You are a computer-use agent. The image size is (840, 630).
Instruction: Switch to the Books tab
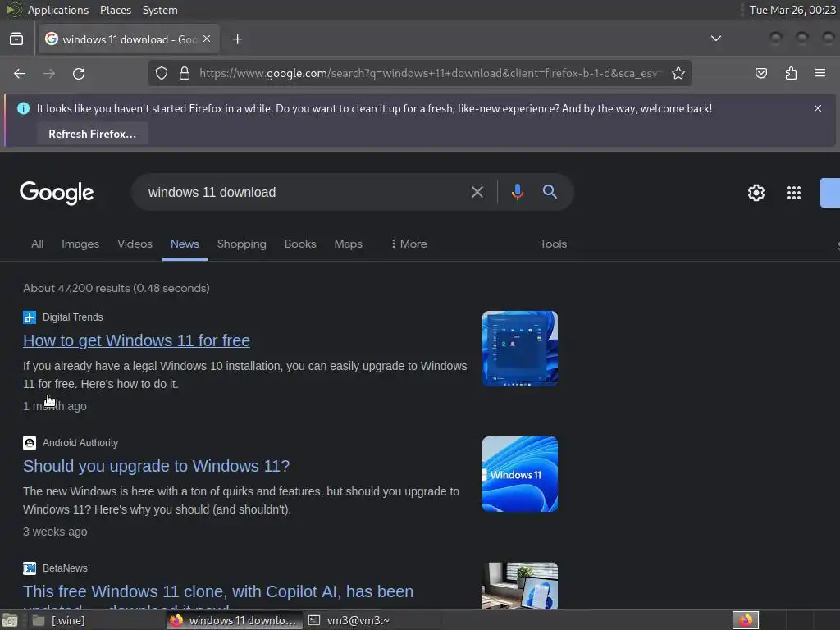tap(300, 244)
